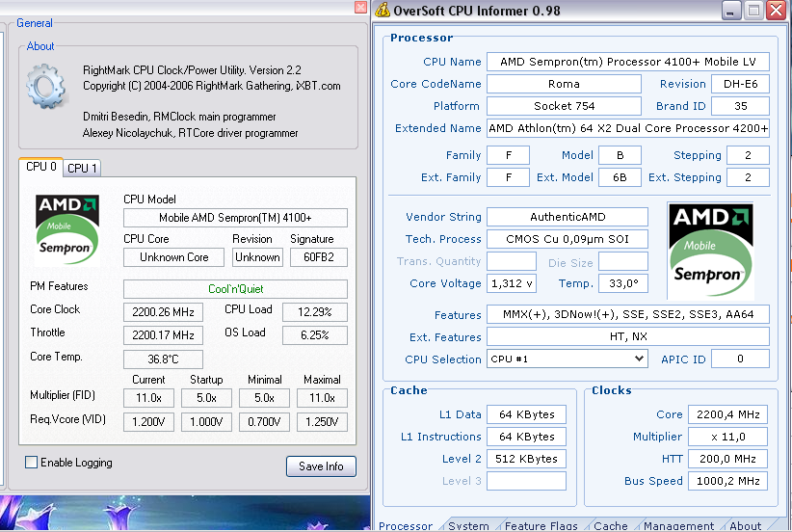Click the RMClock gear icon in About

[x=45, y=87]
